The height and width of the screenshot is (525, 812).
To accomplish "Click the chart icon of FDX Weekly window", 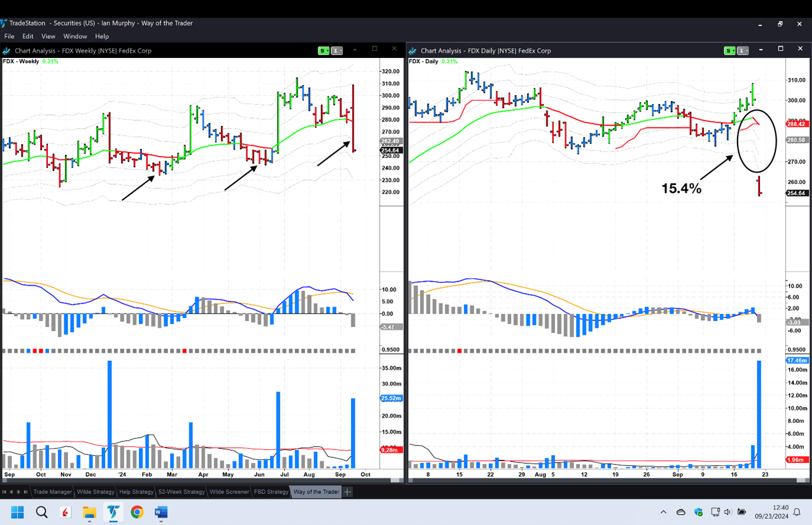I will pos(6,51).
